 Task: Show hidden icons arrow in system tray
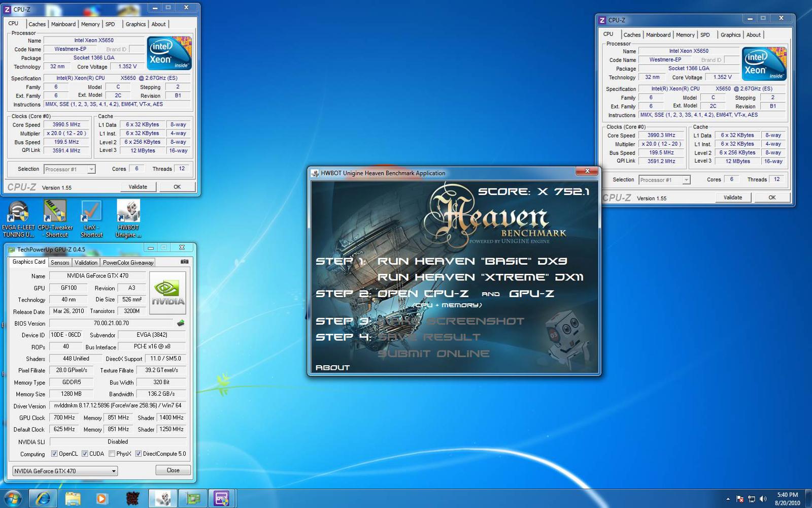point(728,499)
